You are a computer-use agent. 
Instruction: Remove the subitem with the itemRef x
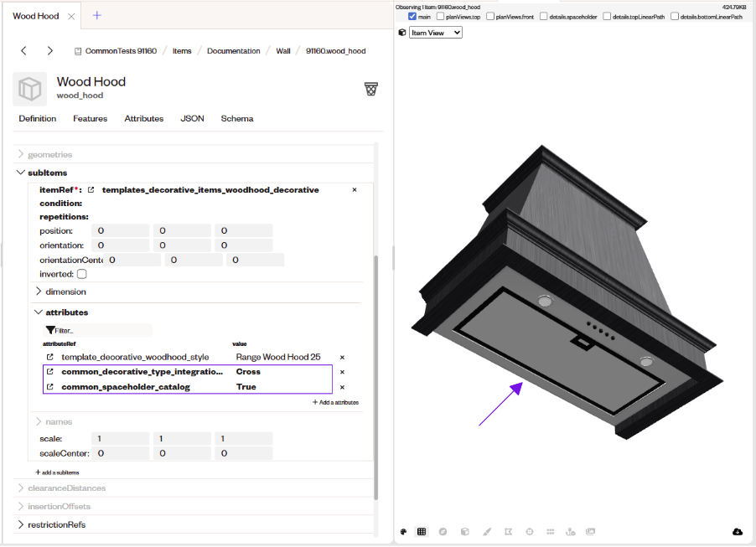point(355,190)
